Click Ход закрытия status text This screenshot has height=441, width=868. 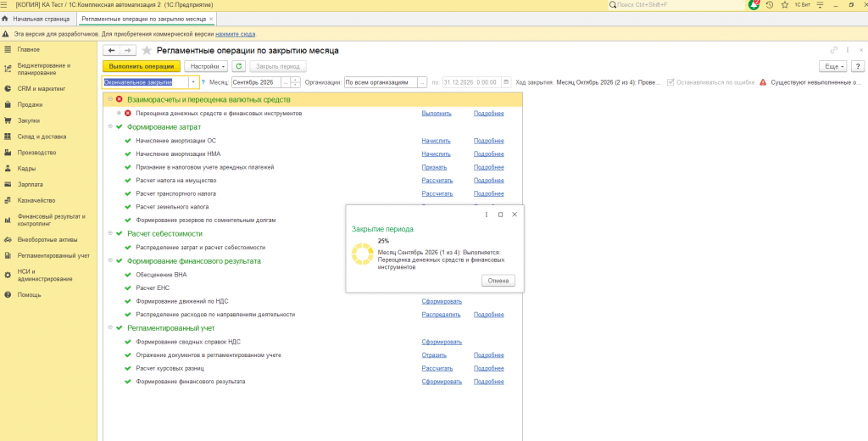588,82
